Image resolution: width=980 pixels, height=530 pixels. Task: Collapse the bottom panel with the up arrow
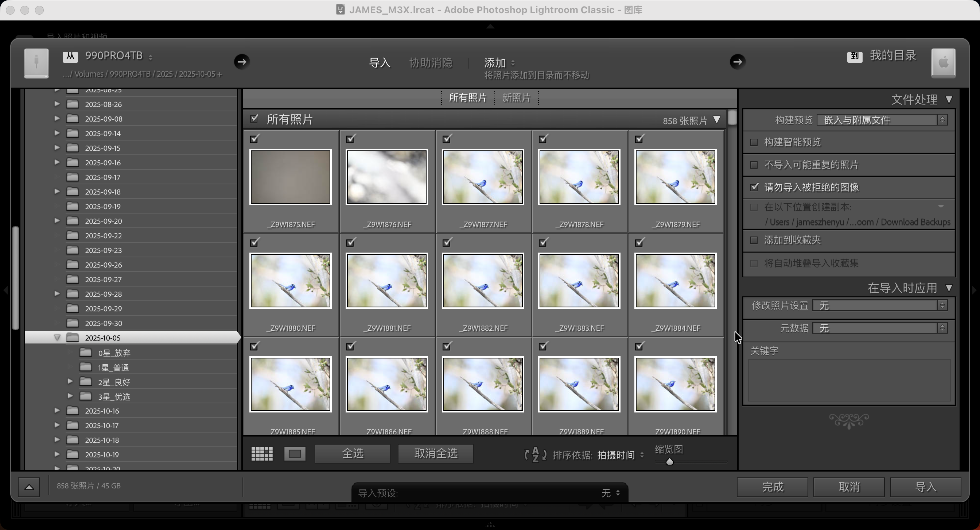(x=29, y=487)
